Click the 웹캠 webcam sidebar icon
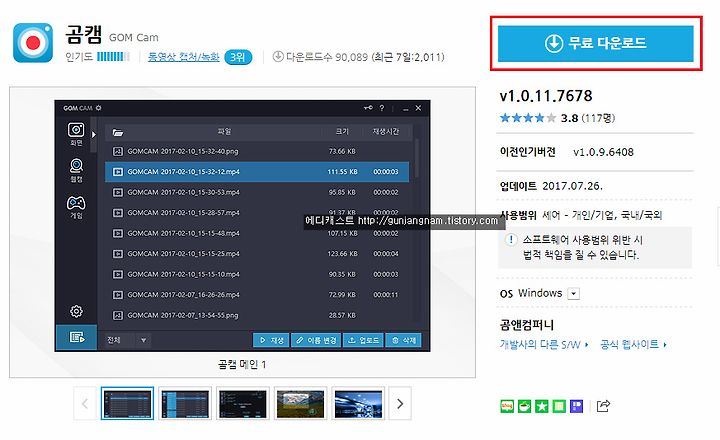720x440 pixels. point(76,170)
